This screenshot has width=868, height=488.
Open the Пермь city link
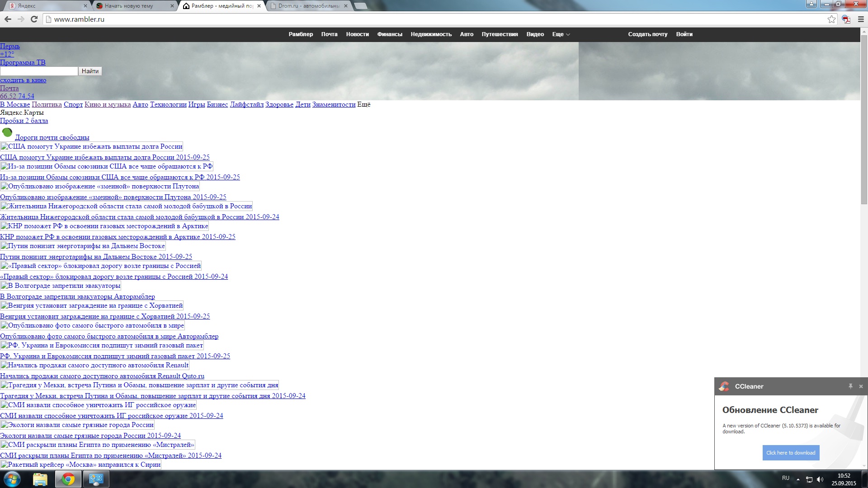10,46
